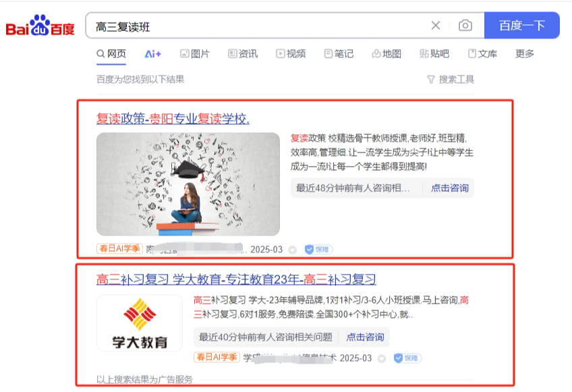Open 贴吧 forum tab

pos(434,54)
